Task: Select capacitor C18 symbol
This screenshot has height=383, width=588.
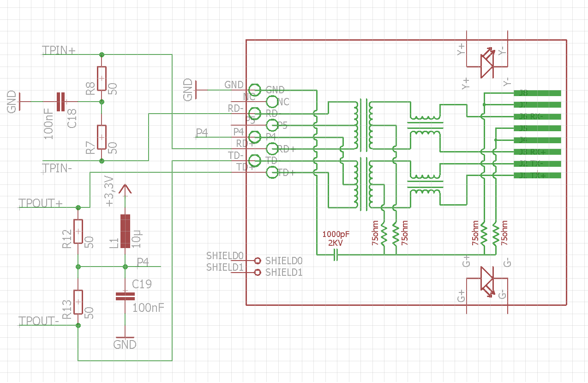Action: tap(61, 102)
